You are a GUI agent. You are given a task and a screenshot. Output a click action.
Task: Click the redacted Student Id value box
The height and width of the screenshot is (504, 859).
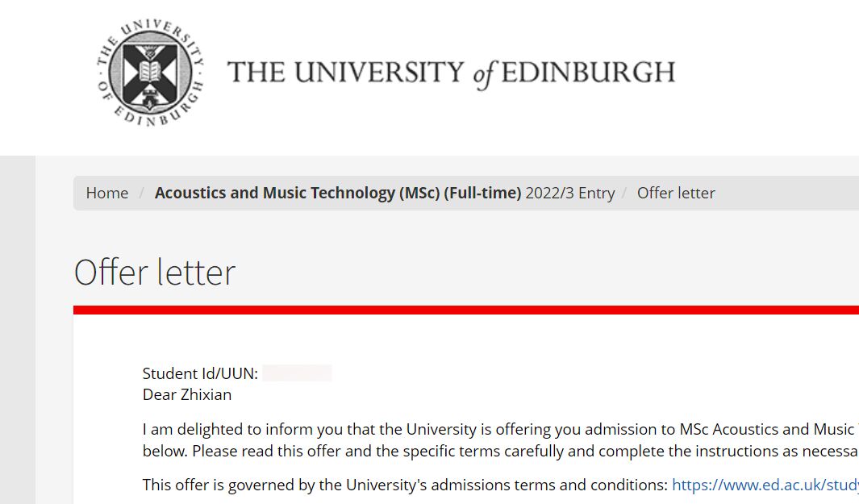(297, 373)
